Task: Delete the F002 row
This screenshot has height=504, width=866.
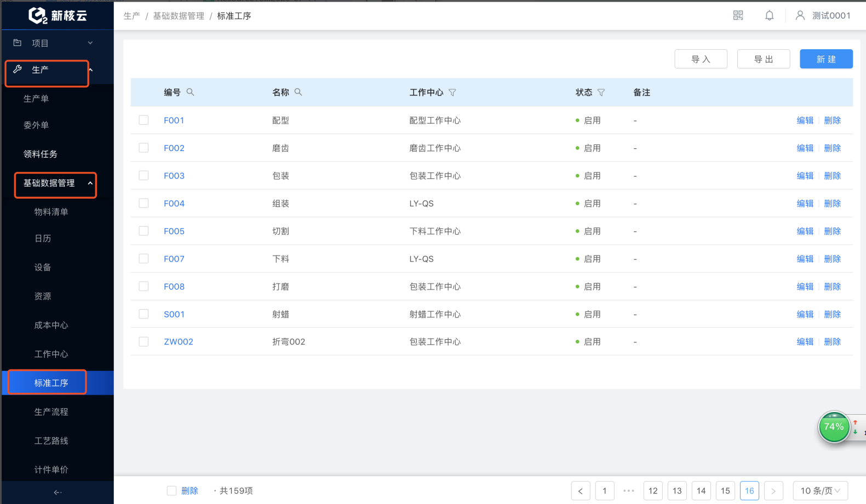Action: (832, 148)
